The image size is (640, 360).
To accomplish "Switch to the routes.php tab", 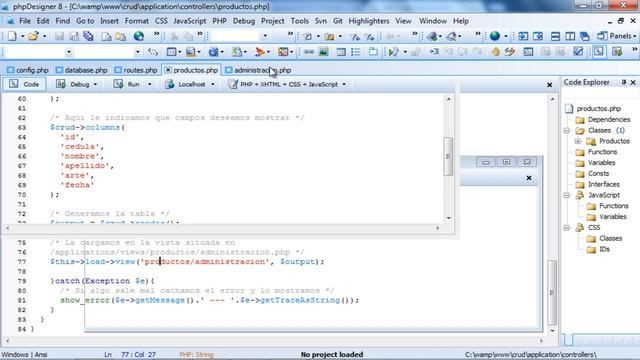I will point(136,70).
